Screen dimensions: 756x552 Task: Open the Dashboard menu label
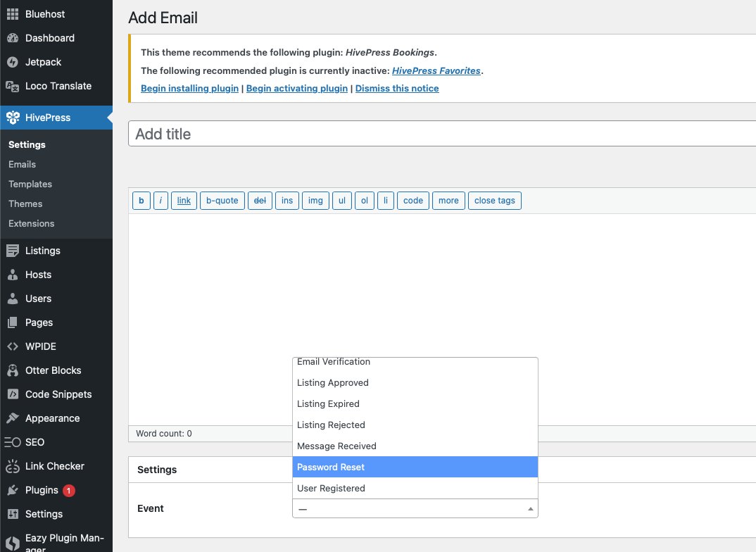click(x=50, y=38)
